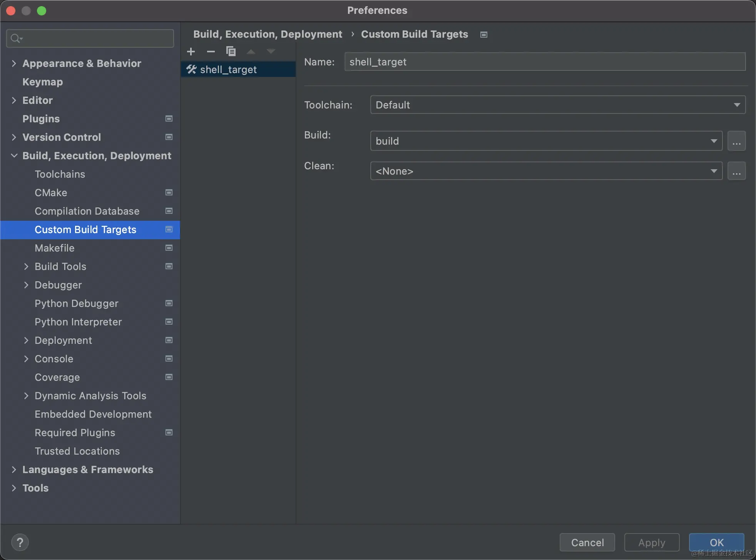Open the Toolchain Default dropdown
The height and width of the screenshot is (560, 756).
[x=557, y=105]
